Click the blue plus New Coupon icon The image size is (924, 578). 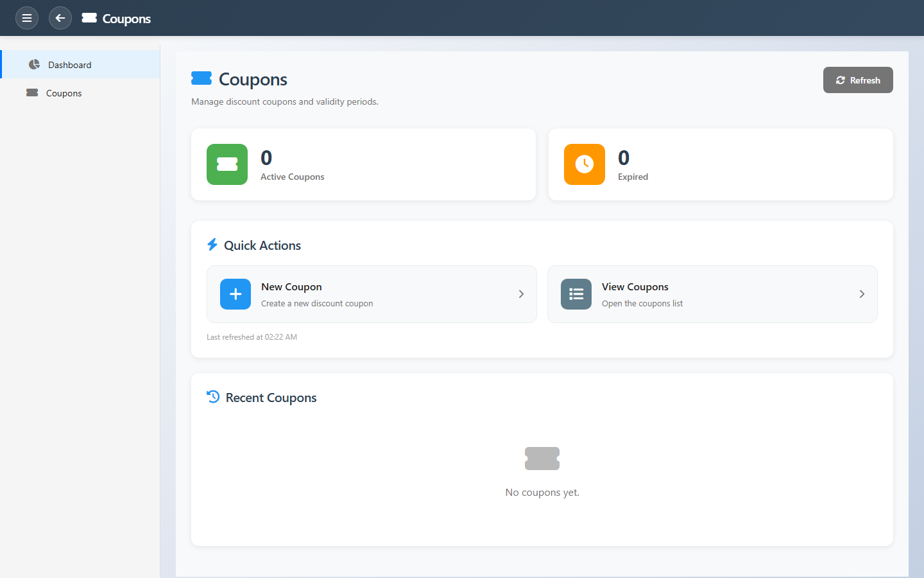[x=235, y=294]
